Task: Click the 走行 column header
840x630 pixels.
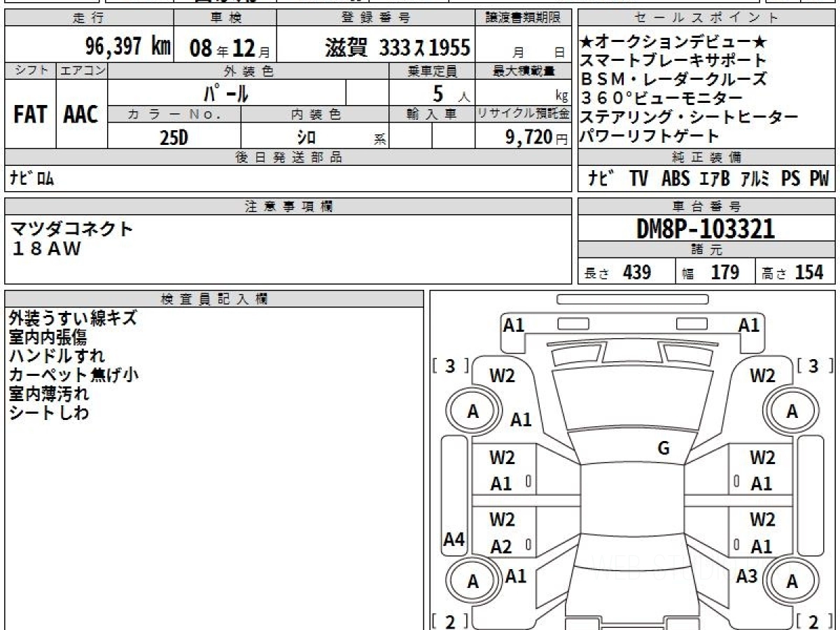Action: tap(88, 18)
